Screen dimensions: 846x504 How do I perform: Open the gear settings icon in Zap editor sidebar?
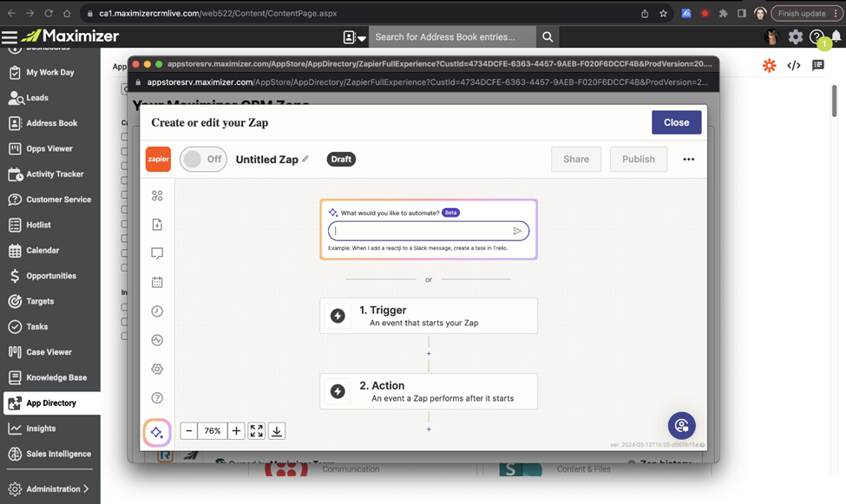click(157, 369)
